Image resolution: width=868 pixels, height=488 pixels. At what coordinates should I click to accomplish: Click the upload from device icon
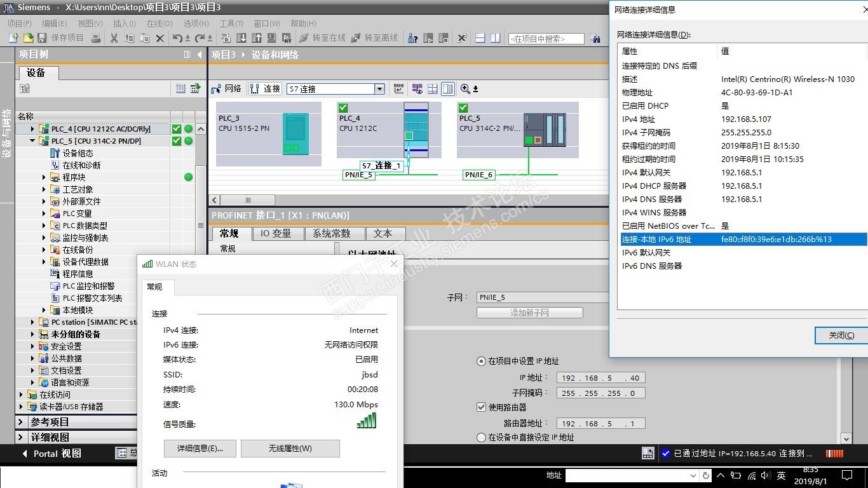pyautogui.click(x=257, y=38)
